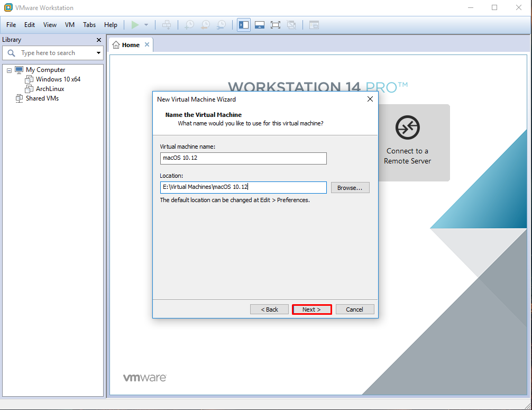The width and height of the screenshot is (532, 410).
Task: Click the Take Snapshot toolbar icon
Action: (x=189, y=25)
